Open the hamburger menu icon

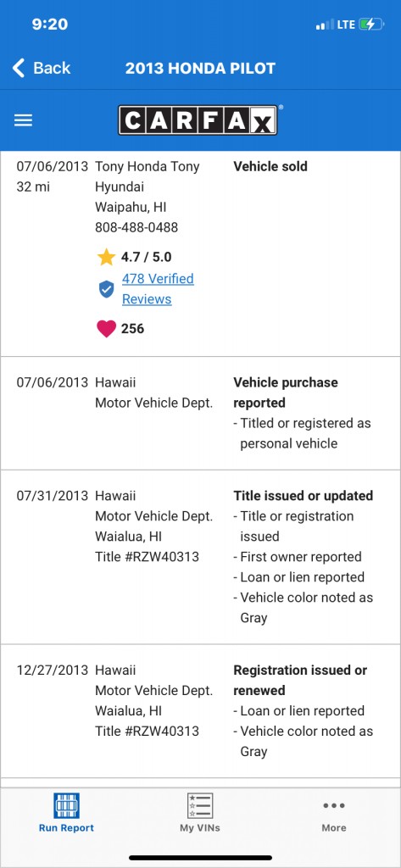pos(23,120)
